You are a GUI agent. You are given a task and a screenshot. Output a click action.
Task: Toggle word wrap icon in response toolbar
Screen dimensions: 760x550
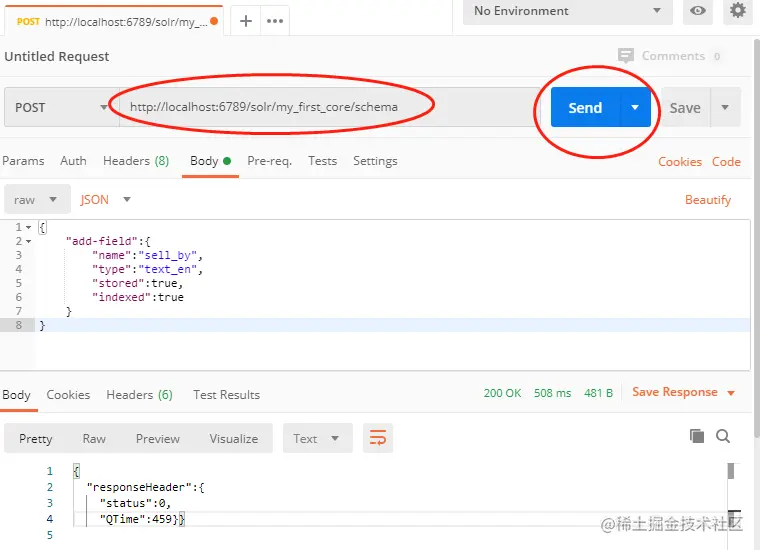pyautogui.click(x=378, y=438)
